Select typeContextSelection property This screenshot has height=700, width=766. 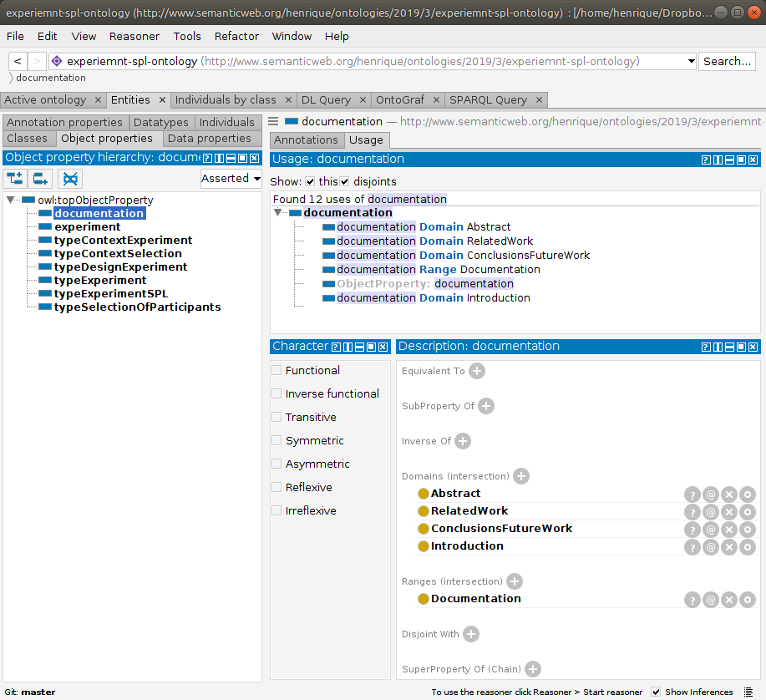click(118, 254)
